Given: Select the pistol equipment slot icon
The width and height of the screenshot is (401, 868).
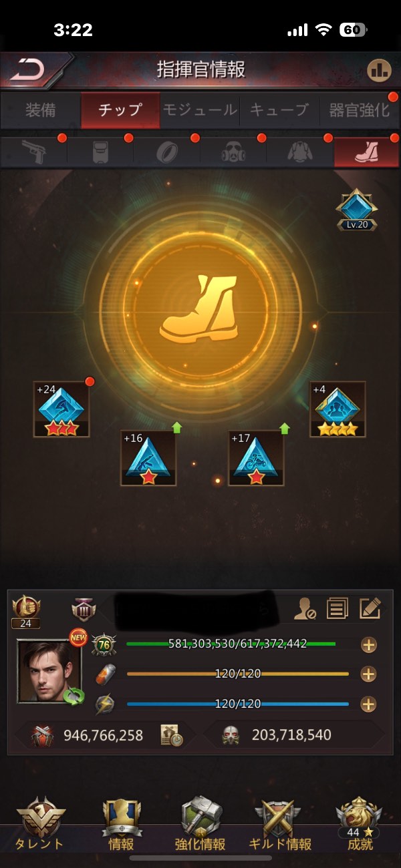Looking at the screenshot, I should (x=35, y=152).
